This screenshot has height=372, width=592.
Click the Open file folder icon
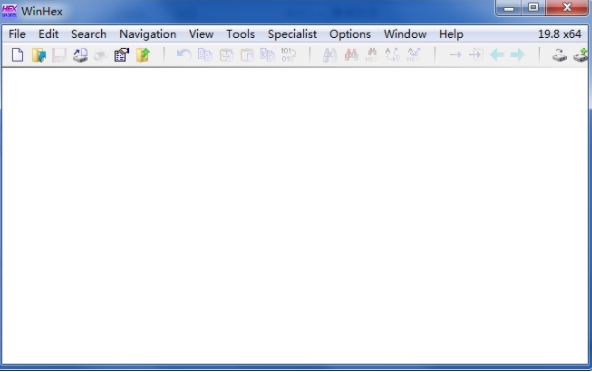[39, 55]
